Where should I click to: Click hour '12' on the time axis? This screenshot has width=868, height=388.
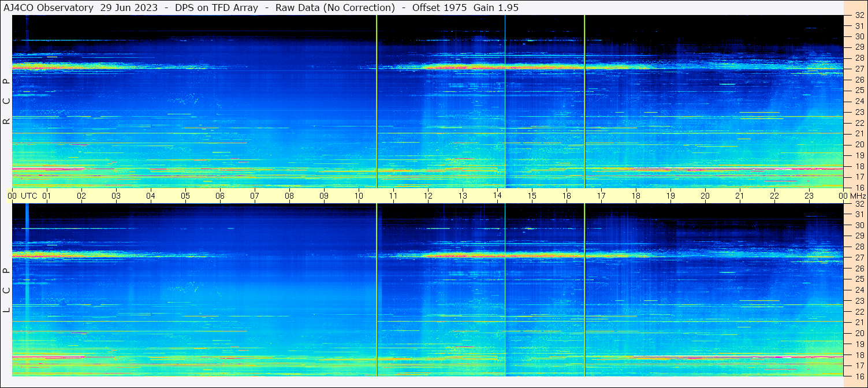428,196
